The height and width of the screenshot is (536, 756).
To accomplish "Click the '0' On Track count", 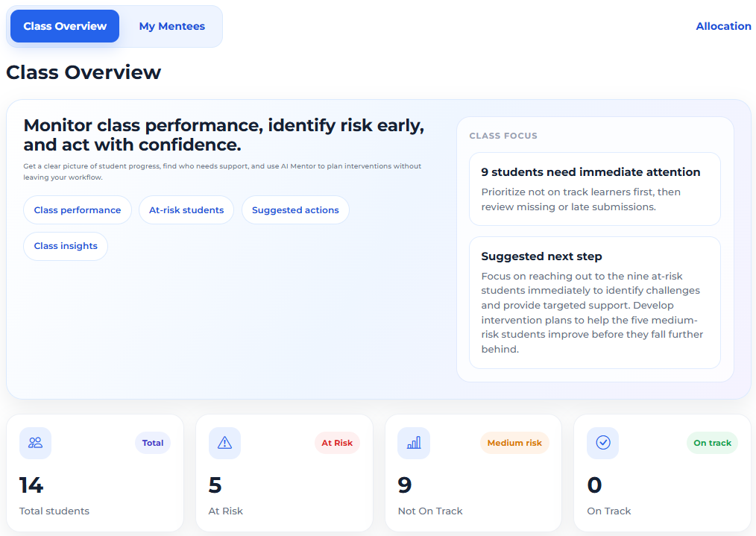I will click(x=594, y=485).
